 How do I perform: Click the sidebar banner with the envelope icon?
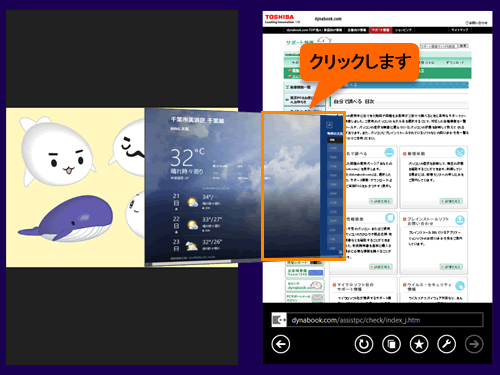click(x=304, y=297)
